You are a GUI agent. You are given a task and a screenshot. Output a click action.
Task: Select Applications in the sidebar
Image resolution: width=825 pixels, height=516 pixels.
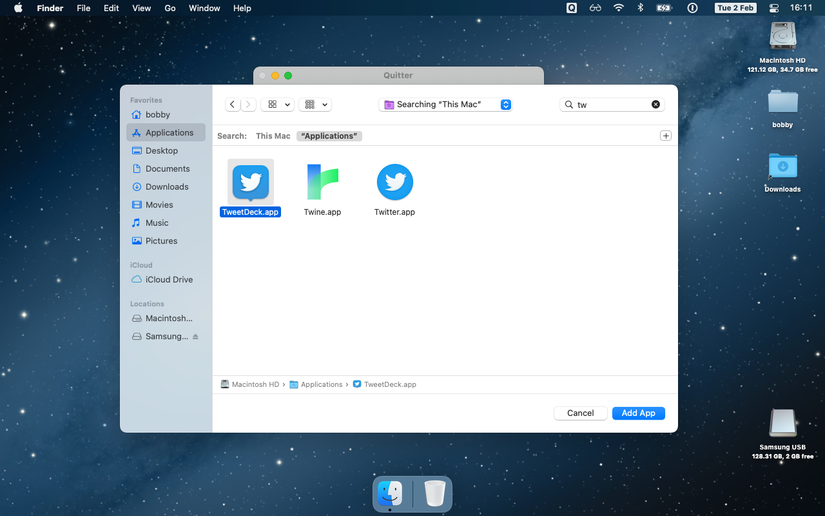(x=166, y=133)
